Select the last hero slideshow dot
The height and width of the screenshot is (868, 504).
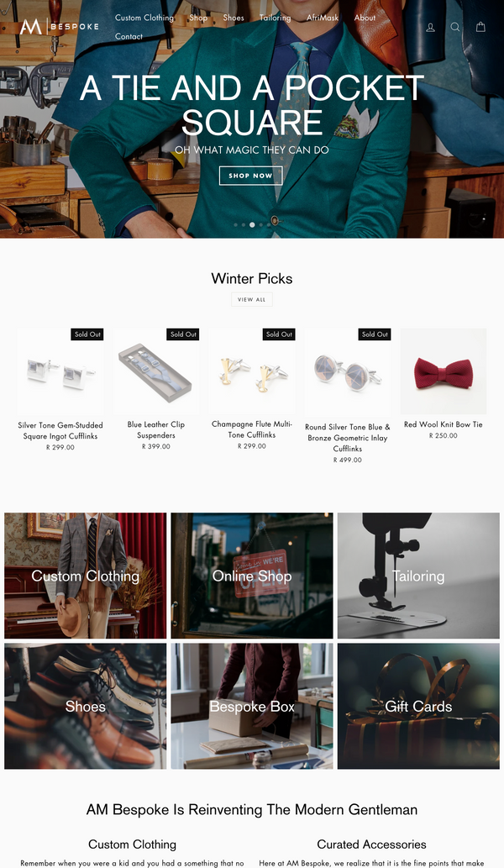[x=270, y=224]
